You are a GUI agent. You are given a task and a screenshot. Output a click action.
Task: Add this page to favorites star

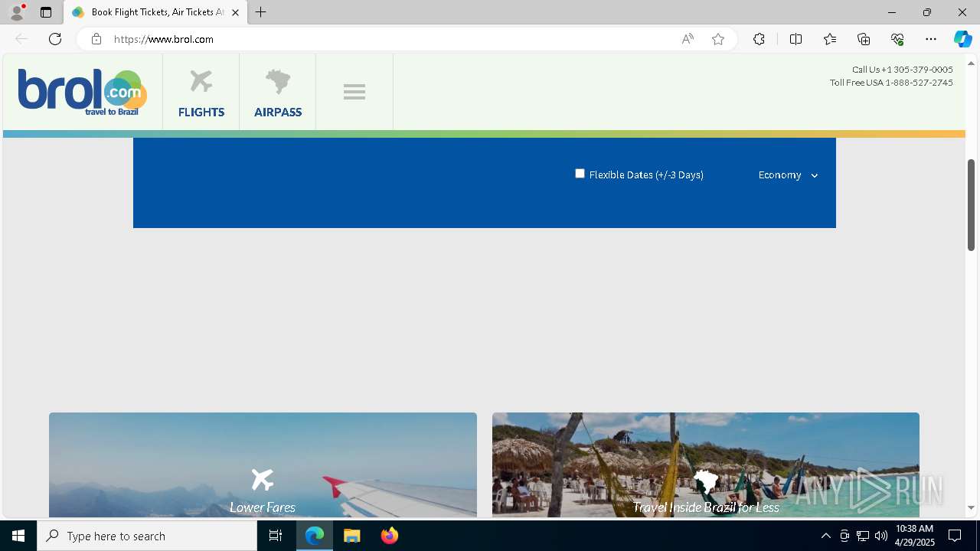(x=718, y=39)
